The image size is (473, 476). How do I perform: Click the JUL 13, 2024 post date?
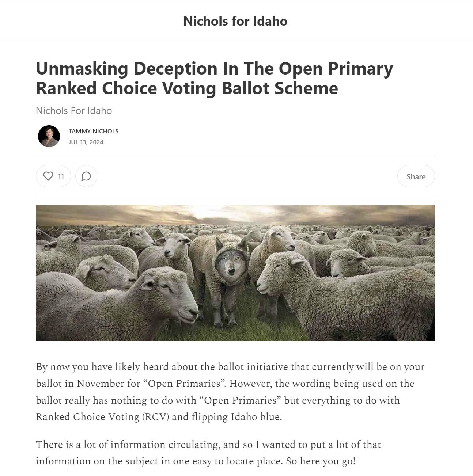pos(86,142)
